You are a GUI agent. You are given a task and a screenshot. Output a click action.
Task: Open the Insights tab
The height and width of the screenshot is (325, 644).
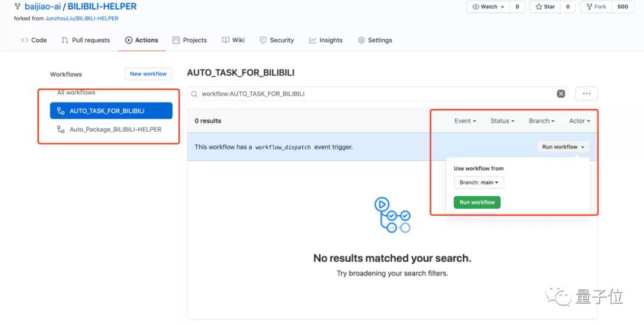click(x=326, y=40)
